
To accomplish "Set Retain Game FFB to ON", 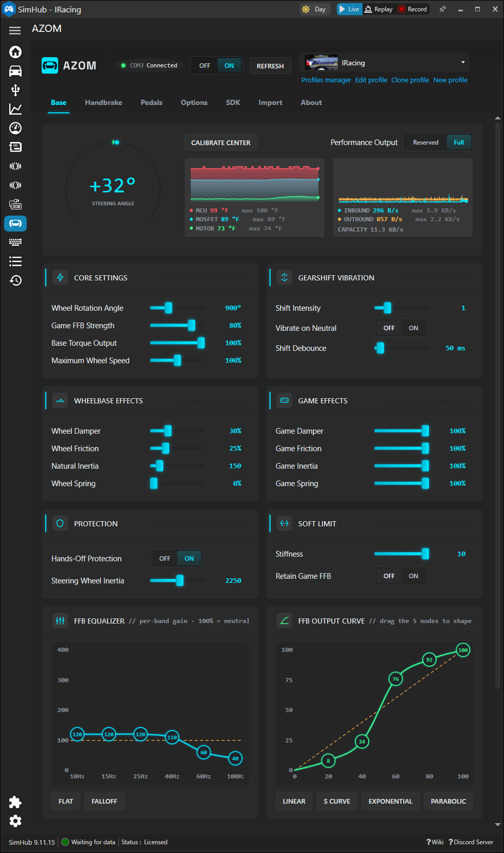I will 413,576.
